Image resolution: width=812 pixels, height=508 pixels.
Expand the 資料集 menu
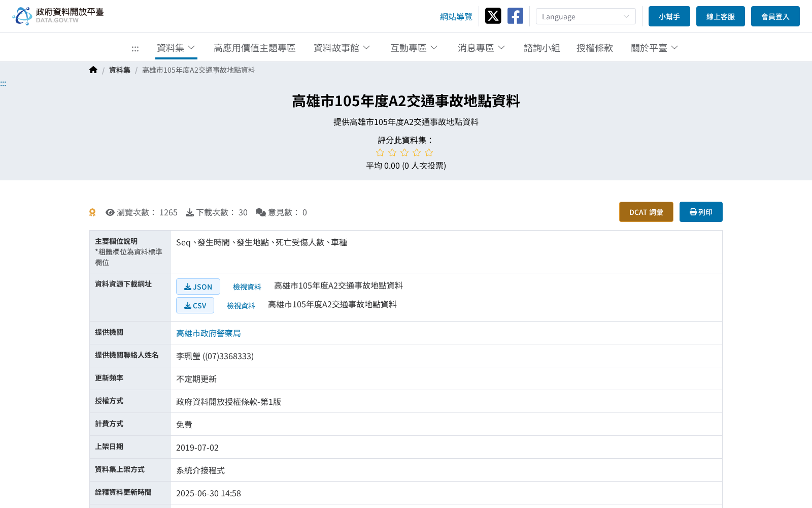pos(176,48)
